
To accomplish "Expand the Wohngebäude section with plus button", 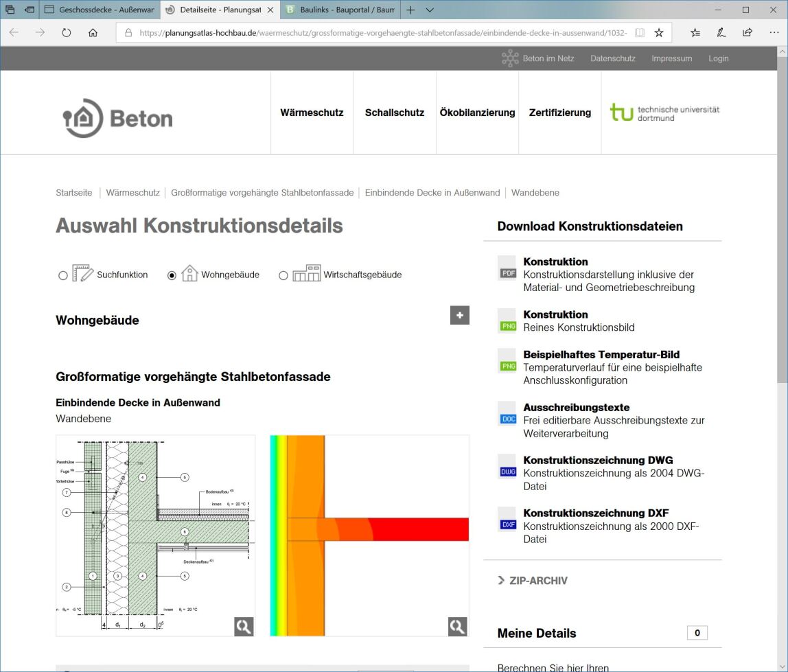I will tap(459, 315).
